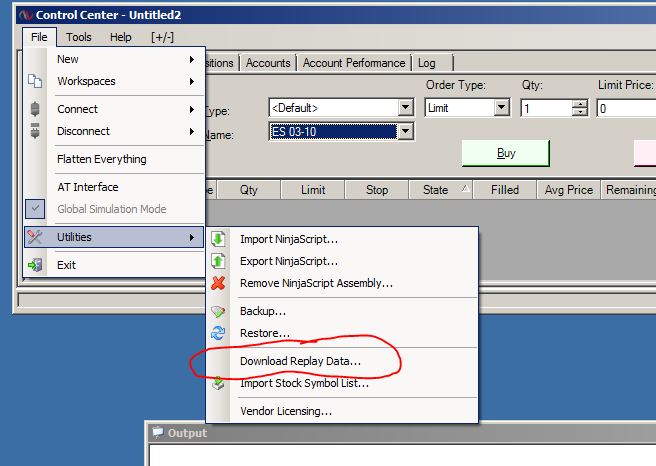Open the <Default> dropdown
The width and height of the screenshot is (656, 466).
point(405,108)
